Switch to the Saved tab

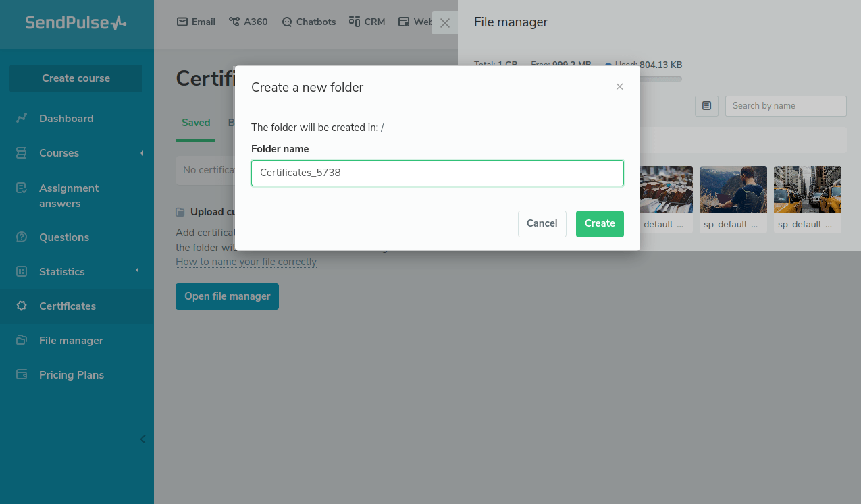click(196, 123)
